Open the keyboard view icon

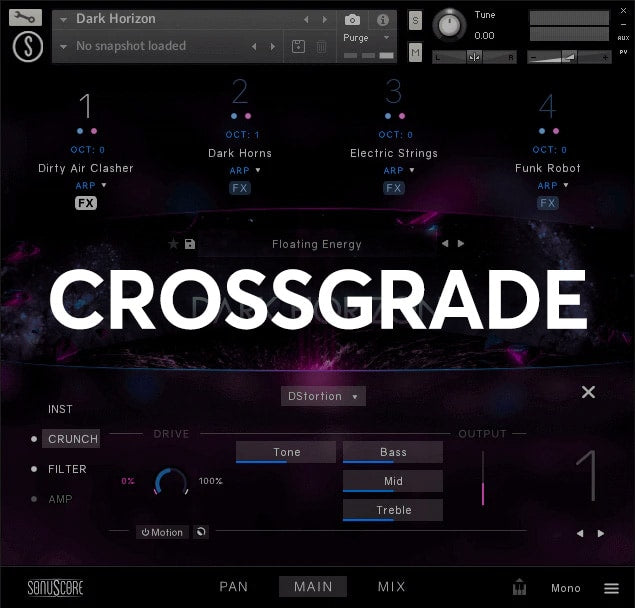(x=519, y=587)
